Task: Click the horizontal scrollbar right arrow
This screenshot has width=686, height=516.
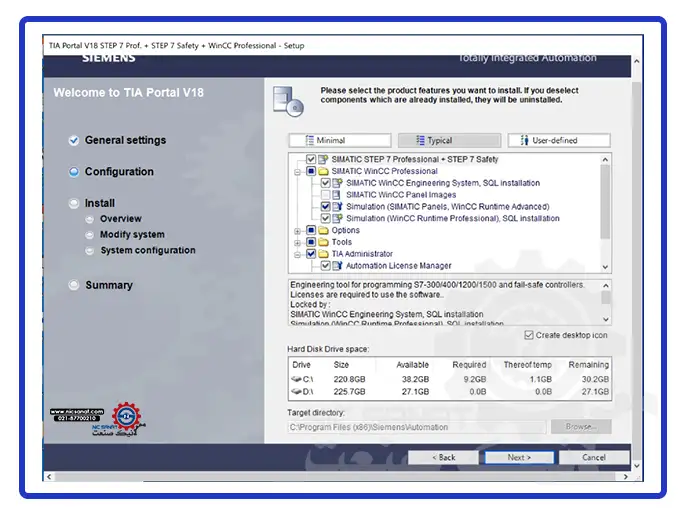Action: tap(626, 477)
